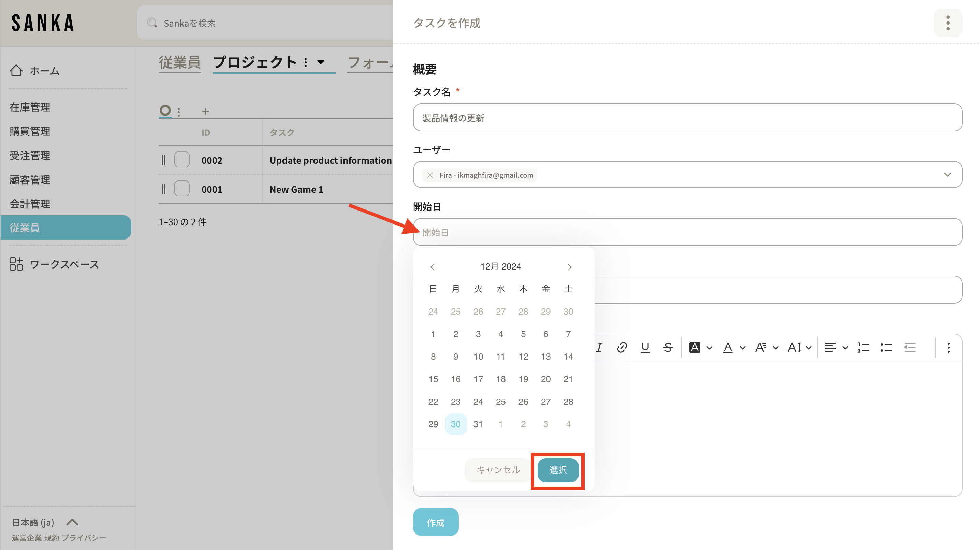Insert a bulleted list

coord(887,347)
